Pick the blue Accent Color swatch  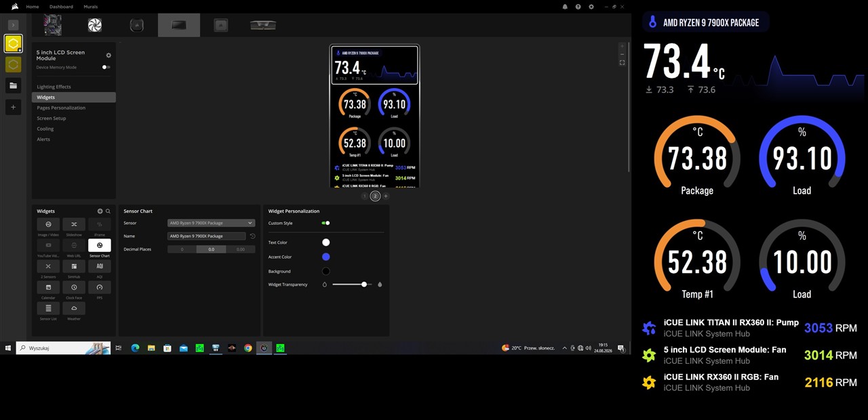[326, 257]
